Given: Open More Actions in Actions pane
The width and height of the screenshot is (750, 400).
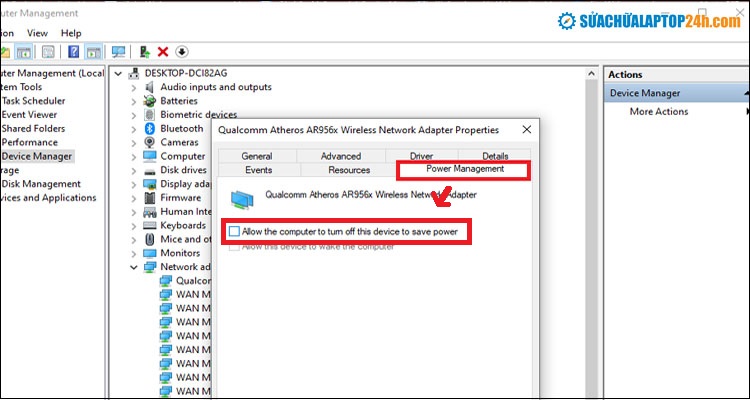Looking at the screenshot, I should pos(658,111).
